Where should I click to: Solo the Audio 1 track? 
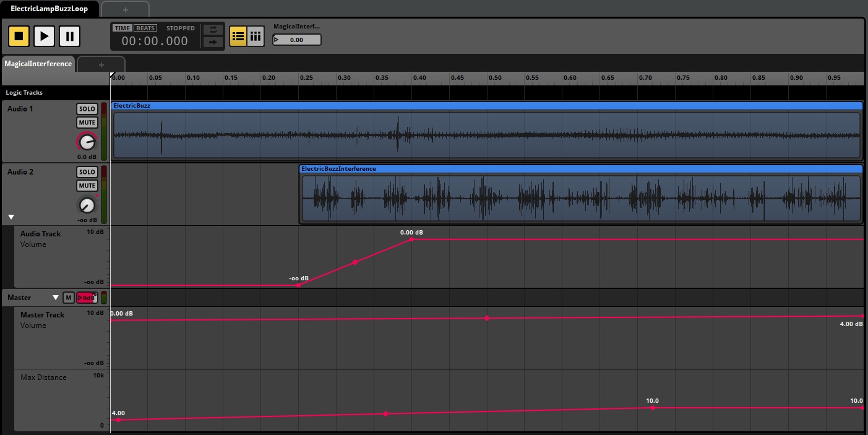pos(87,108)
